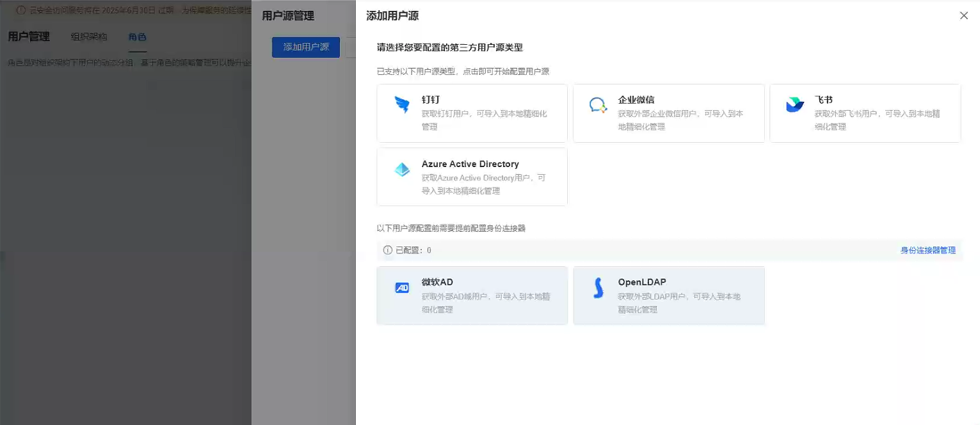Click the 企业微信 chat bubble icon
Viewport: 980px width, 425px height.
[598, 106]
